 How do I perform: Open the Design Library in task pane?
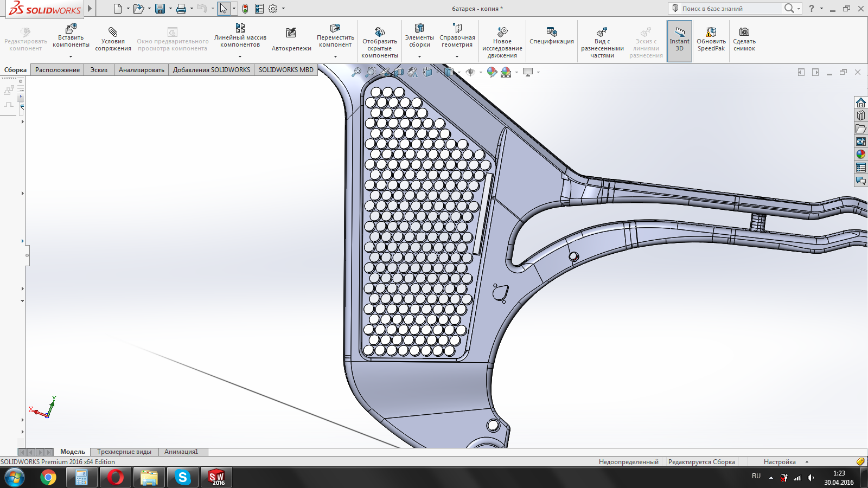pyautogui.click(x=861, y=115)
